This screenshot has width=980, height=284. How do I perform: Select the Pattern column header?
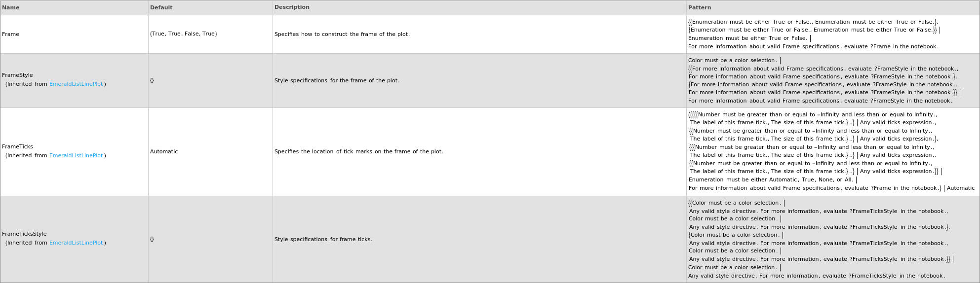point(700,8)
